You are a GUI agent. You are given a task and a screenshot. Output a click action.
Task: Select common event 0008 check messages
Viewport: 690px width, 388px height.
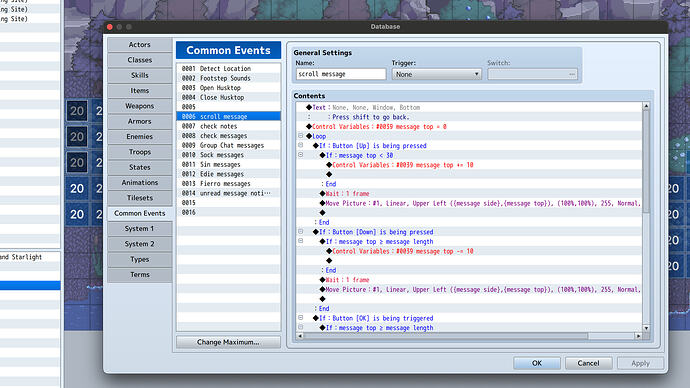(x=228, y=136)
